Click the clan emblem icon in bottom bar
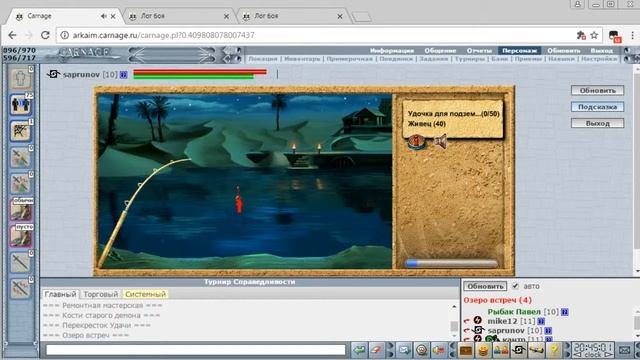 coord(519,350)
